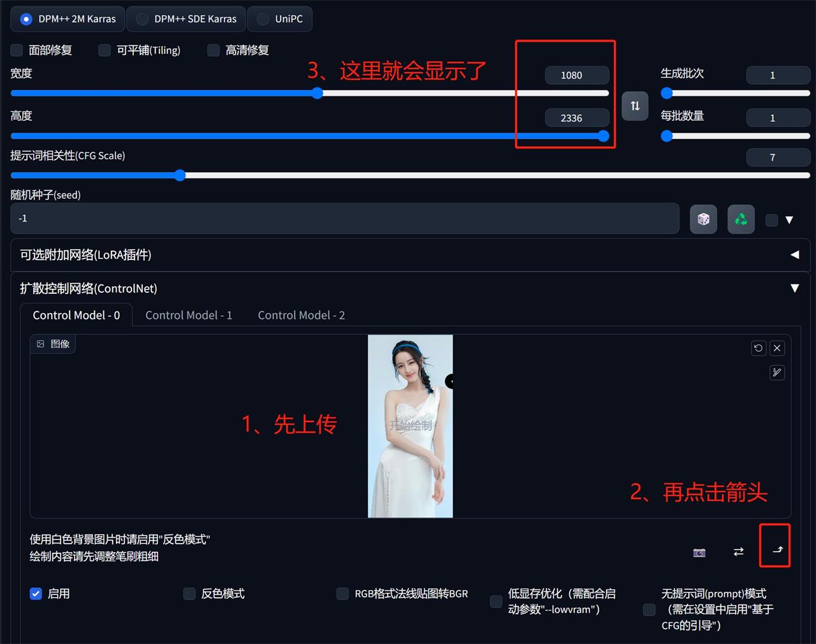Image resolution: width=816 pixels, height=644 pixels.
Task: Open the brush tool on ControlNet image
Action: click(x=776, y=372)
